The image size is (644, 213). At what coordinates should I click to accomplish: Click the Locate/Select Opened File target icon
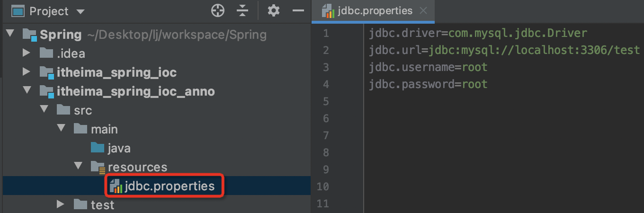tap(217, 10)
